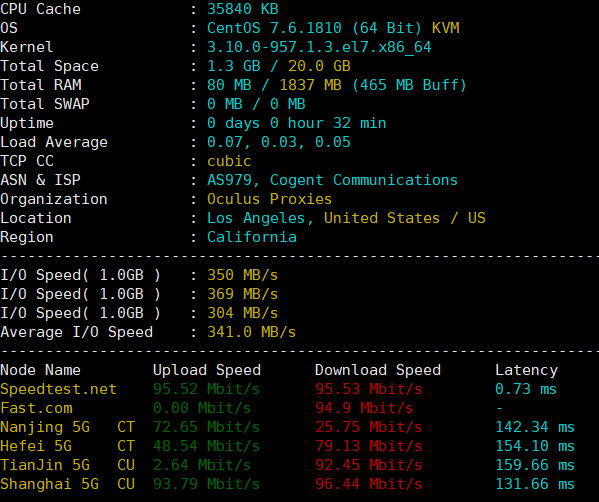Click the Speedtest.net node name

[58, 389]
